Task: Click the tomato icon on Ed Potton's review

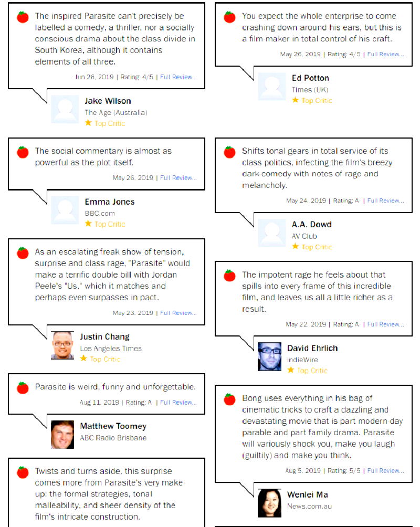Action: [x=229, y=17]
